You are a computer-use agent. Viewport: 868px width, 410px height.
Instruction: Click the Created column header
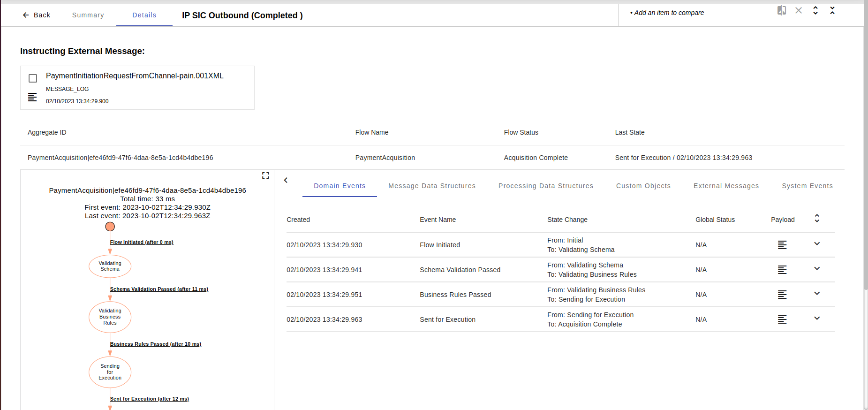(298, 220)
